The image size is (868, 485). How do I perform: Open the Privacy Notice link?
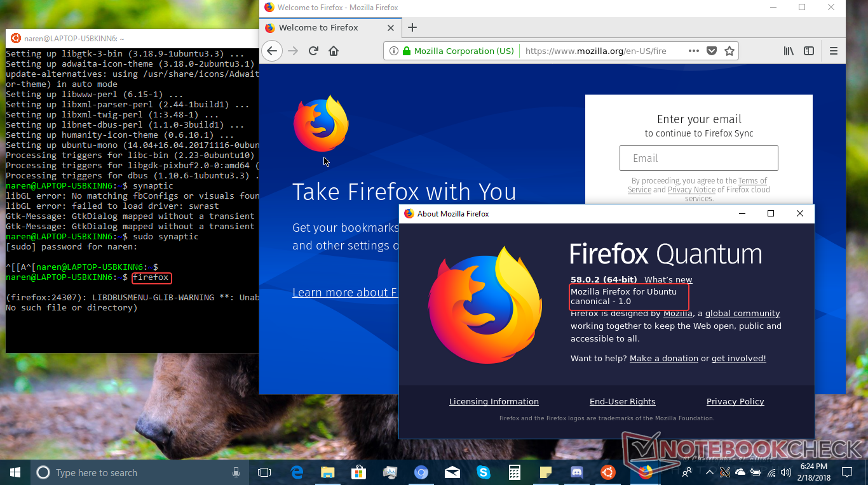click(x=691, y=189)
